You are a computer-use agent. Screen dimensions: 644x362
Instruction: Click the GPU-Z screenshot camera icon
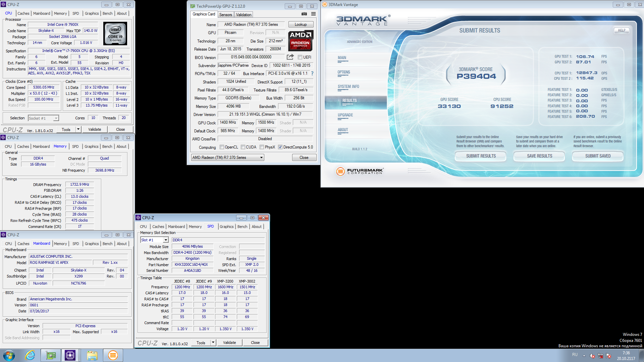[x=304, y=14]
